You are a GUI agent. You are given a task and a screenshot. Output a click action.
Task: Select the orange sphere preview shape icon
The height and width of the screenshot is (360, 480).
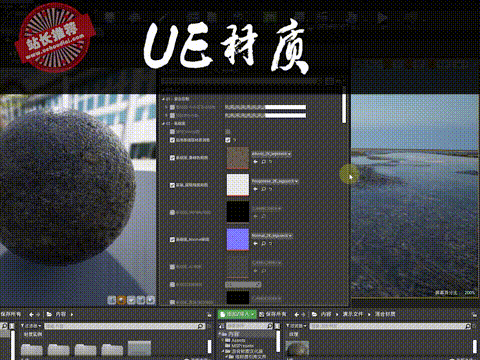[121, 300]
